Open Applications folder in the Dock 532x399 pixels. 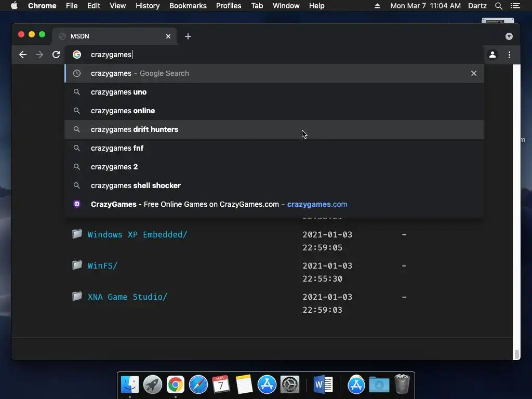coord(356,385)
